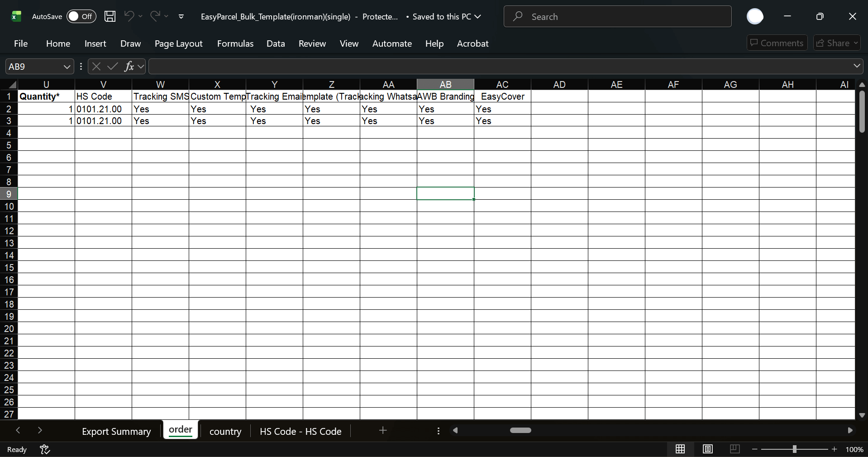868x457 pixels.
Task: Open the Comments pane button
Action: tap(777, 43)
